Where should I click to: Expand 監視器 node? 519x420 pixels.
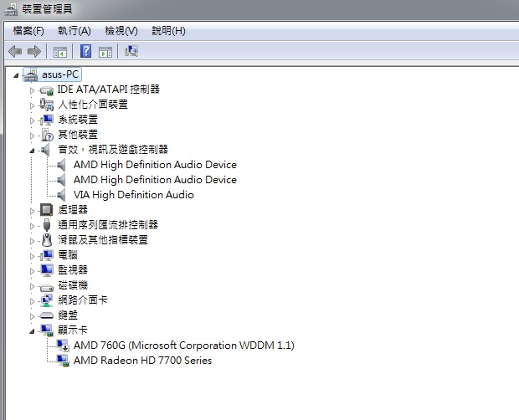point(32,271)
